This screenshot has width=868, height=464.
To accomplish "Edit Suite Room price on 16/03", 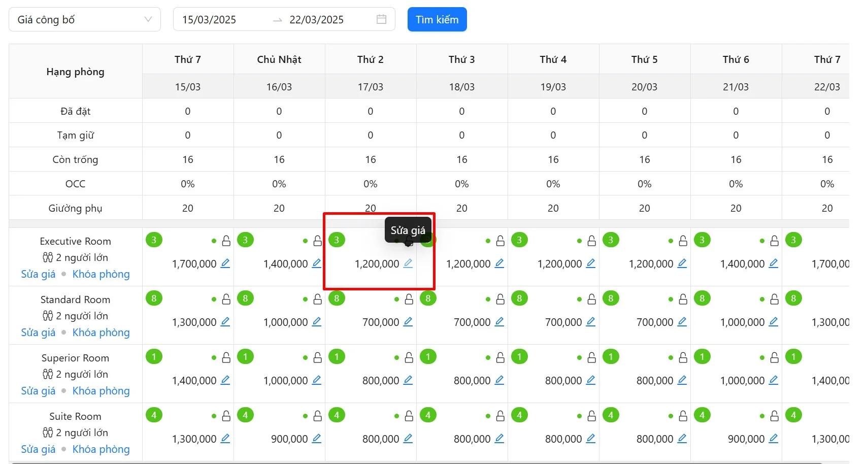I will click(317, 439).
